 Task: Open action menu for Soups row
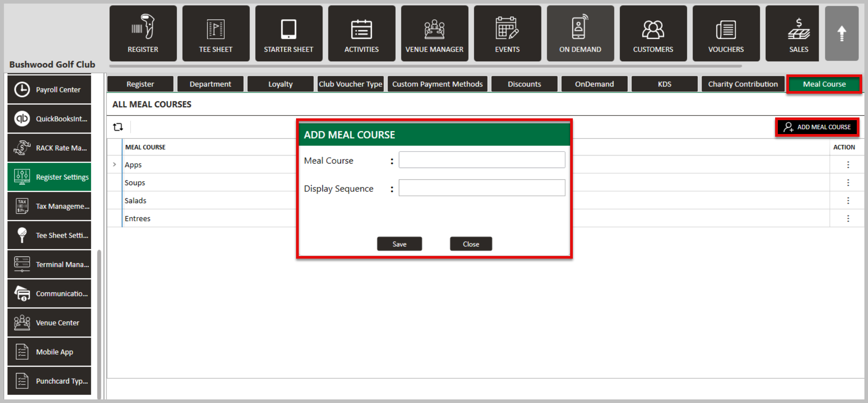(x=848, y=182)
